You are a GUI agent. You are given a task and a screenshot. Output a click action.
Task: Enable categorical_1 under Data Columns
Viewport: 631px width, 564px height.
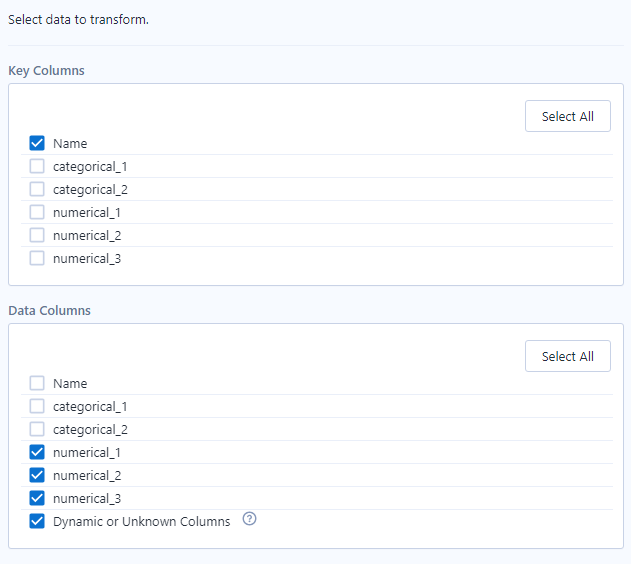[37, 406]
